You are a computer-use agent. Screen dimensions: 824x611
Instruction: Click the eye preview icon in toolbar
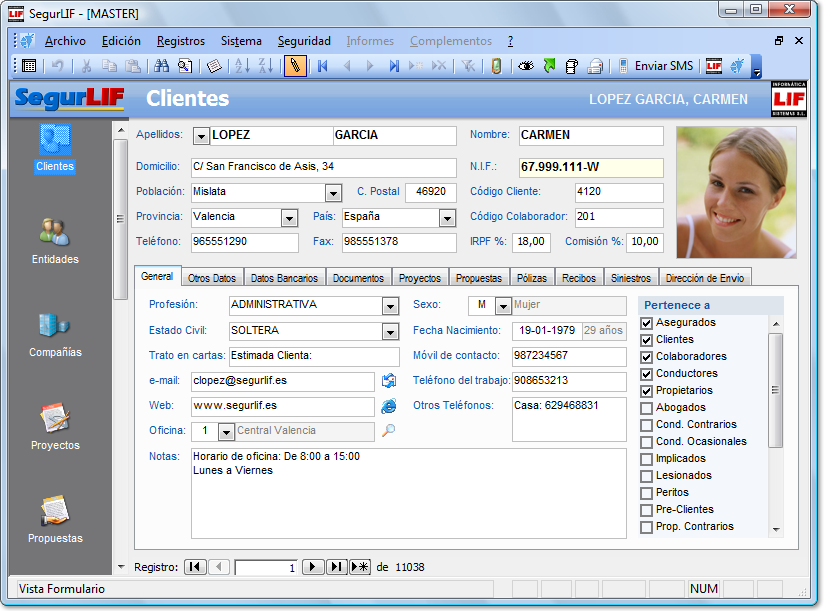pos(525,66)
